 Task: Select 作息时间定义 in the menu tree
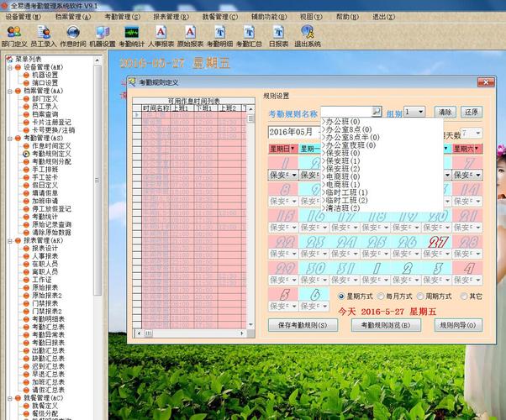[51, 146]
